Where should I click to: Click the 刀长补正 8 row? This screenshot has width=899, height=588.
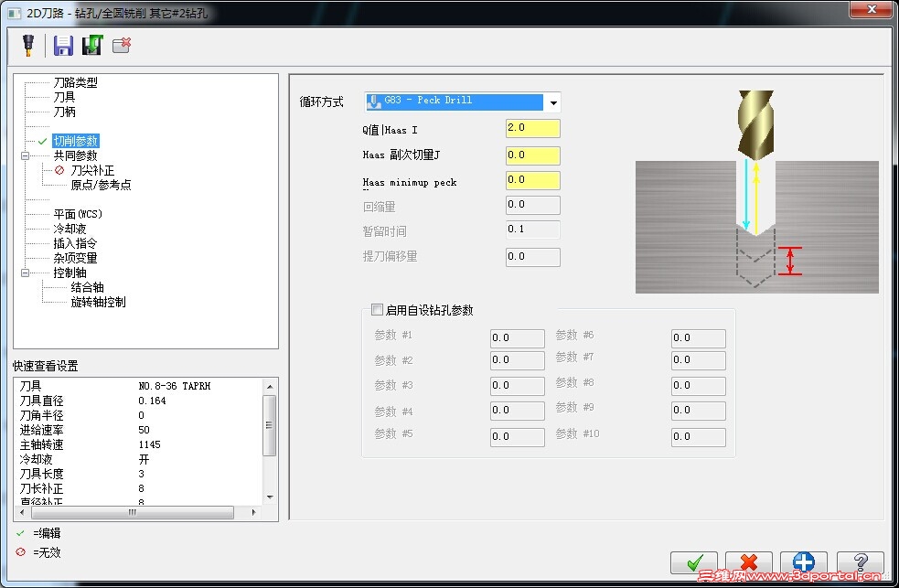[137, 488]
